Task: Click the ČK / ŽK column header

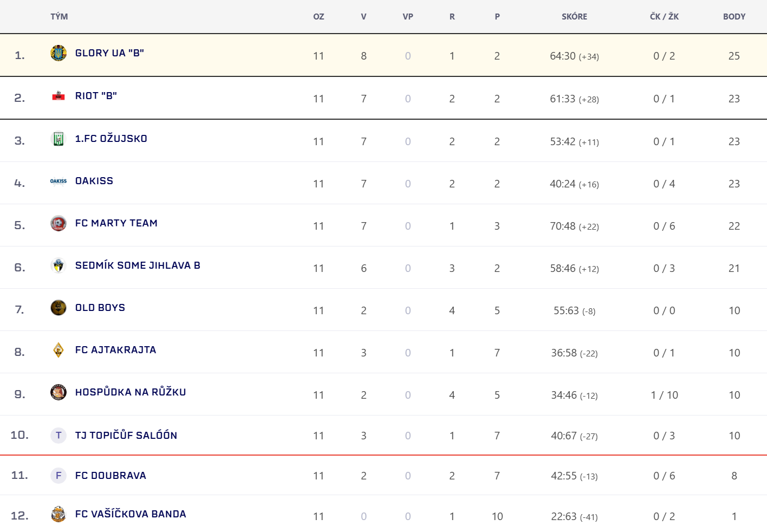Action: click(x=664, y=17)
